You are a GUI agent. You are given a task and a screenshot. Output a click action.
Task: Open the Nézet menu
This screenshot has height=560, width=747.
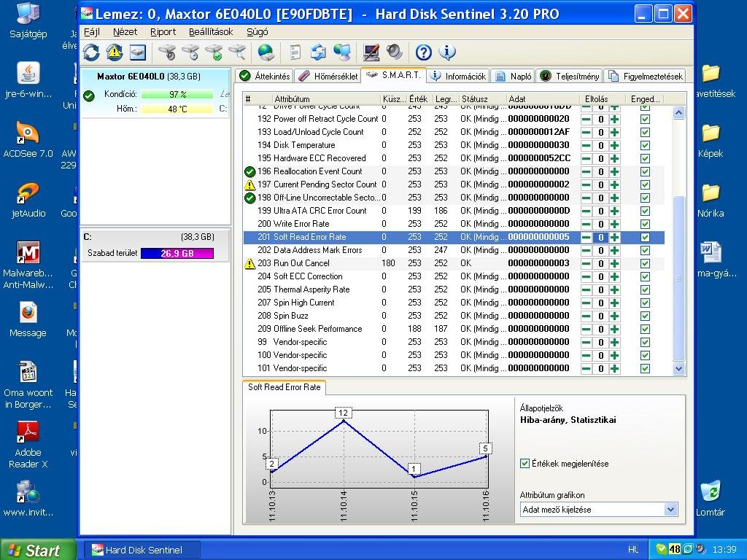click(x=125, y=32)
